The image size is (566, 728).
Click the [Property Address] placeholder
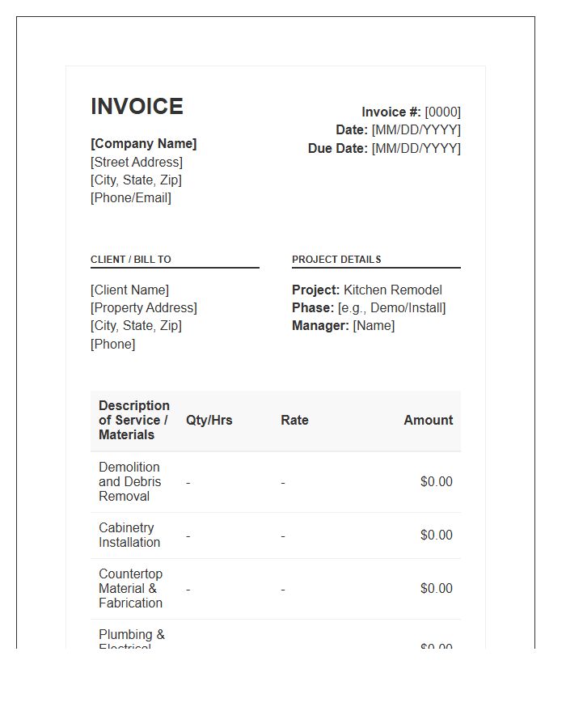click(144, 307)
